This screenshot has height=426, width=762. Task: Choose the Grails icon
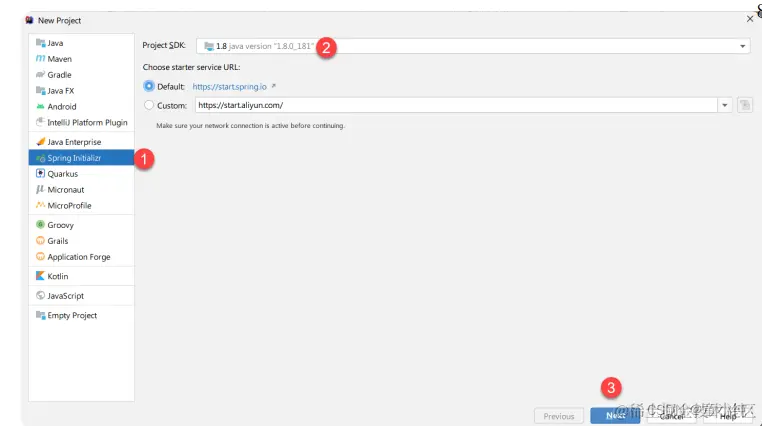pos(41,240)
